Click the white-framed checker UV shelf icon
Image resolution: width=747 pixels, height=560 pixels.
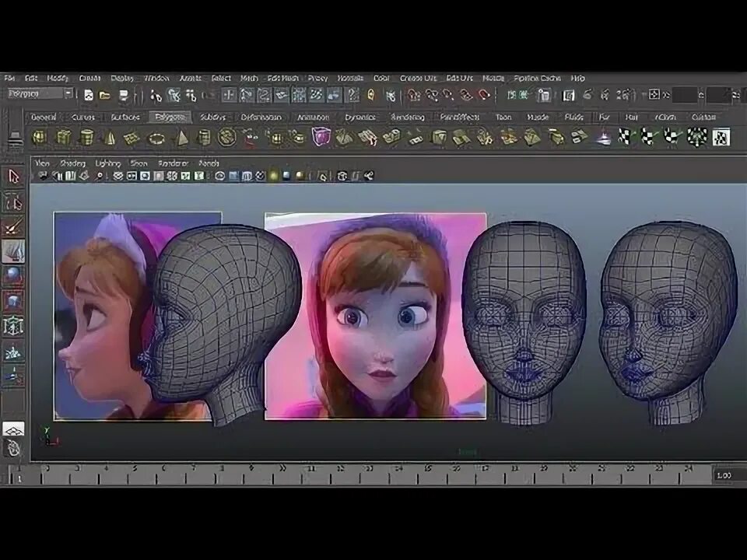click(x=721, y=137)
